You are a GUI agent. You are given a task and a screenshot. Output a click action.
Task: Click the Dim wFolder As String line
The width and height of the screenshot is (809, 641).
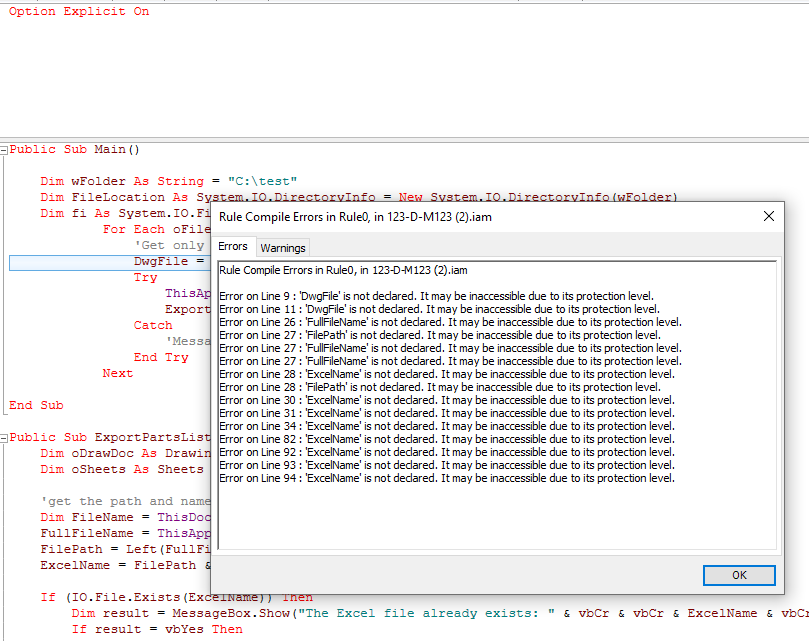click(169, 181)
